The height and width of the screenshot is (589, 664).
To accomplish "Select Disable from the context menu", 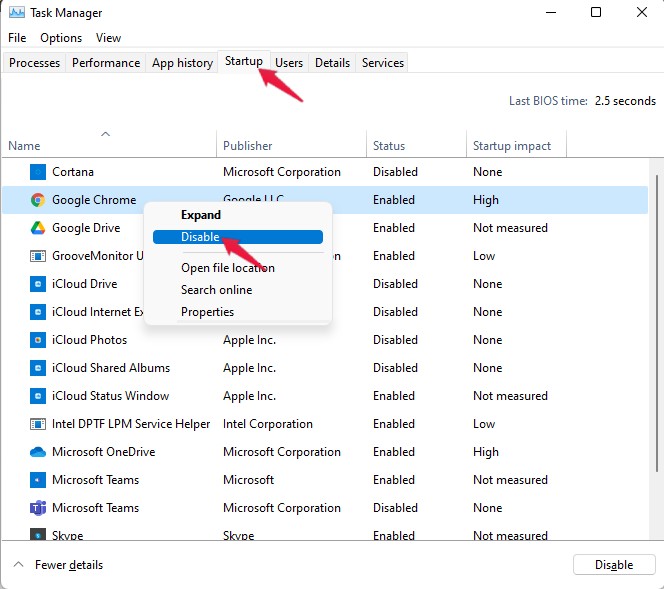I will [200, 237].
